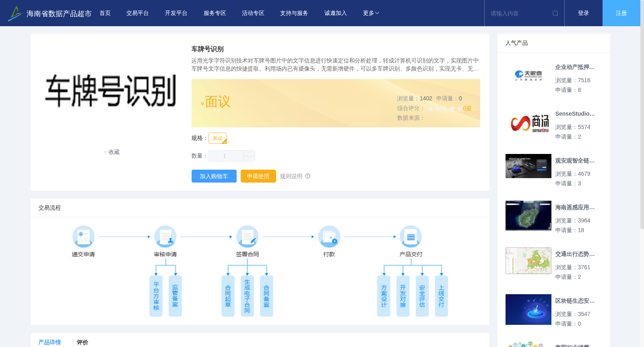Viewport: 644px width, 347px height.
Task: Click the star icon beside 收藏
Action: click(105, 152)
